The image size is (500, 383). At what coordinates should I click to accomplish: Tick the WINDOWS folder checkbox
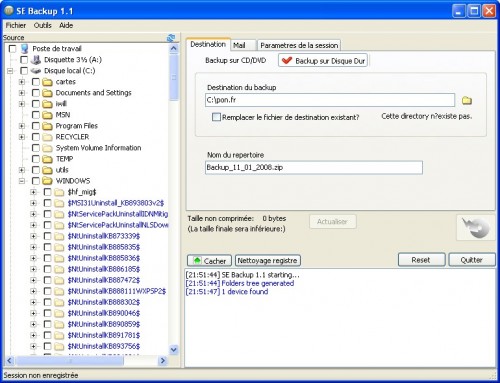pos(36,181)
